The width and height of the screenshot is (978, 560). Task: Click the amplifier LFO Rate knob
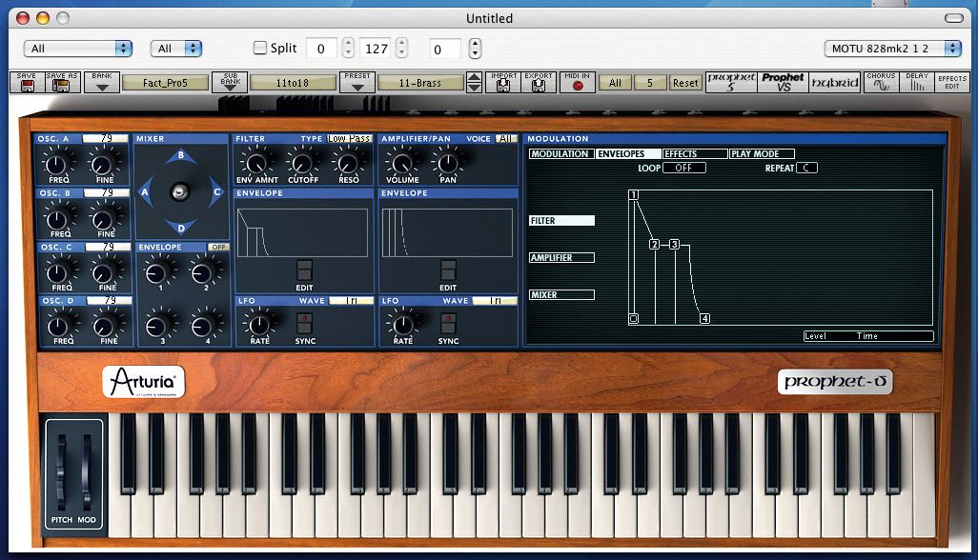coord(402,324)
